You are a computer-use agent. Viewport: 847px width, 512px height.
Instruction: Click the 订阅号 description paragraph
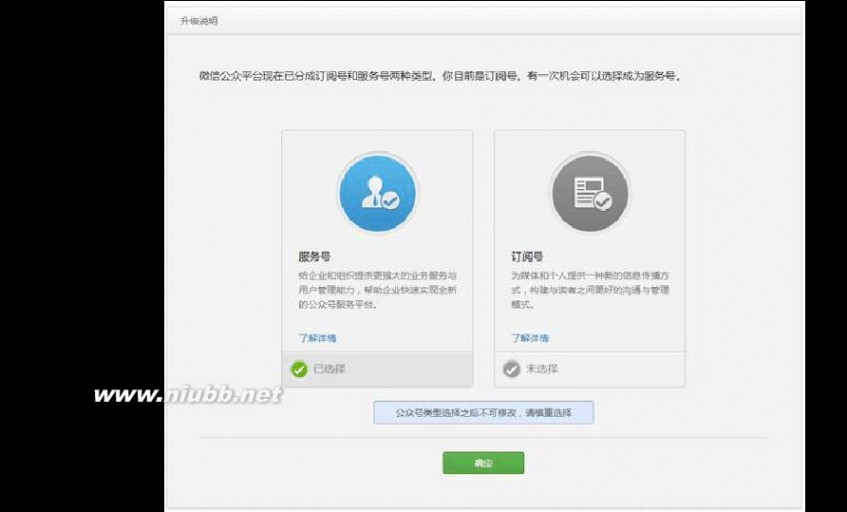pyautogui.click(x=590, y=290)
